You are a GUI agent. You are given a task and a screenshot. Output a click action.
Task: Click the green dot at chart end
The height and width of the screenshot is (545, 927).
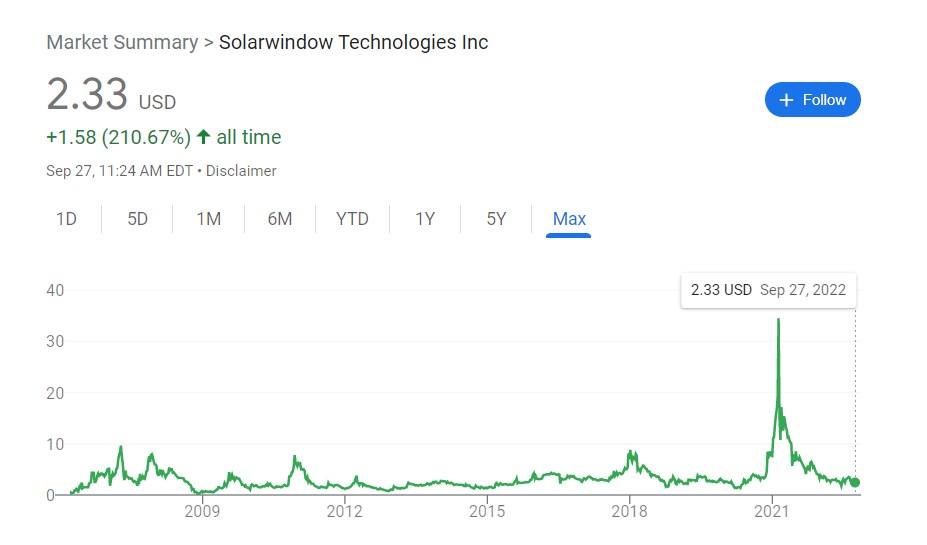pos(855,482)
